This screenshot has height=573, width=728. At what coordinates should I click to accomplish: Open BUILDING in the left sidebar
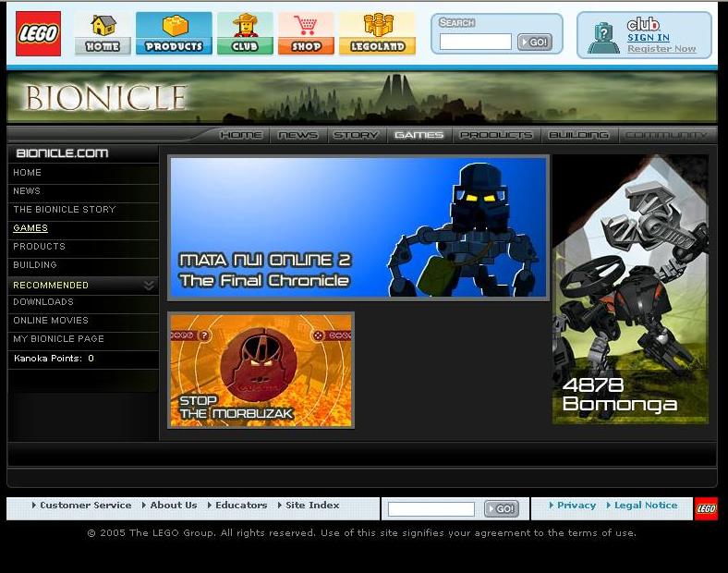click(x=83, y=265)
